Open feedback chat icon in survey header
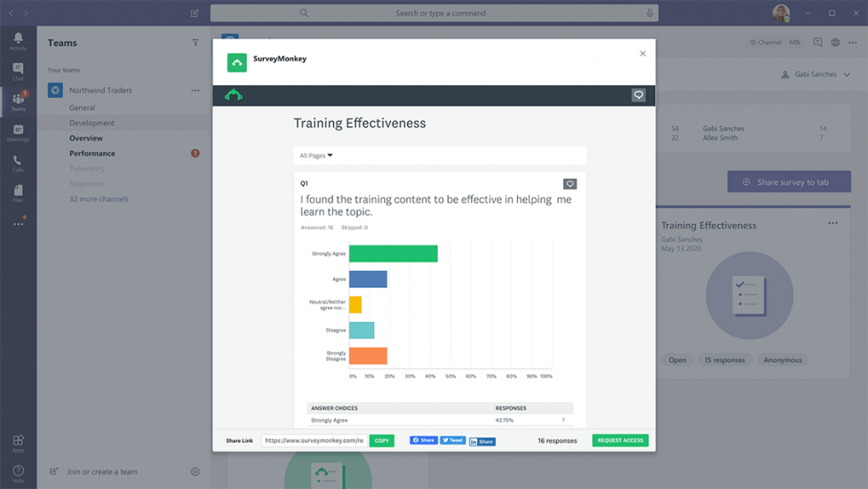Screen dimensions: 868x489 638,95
